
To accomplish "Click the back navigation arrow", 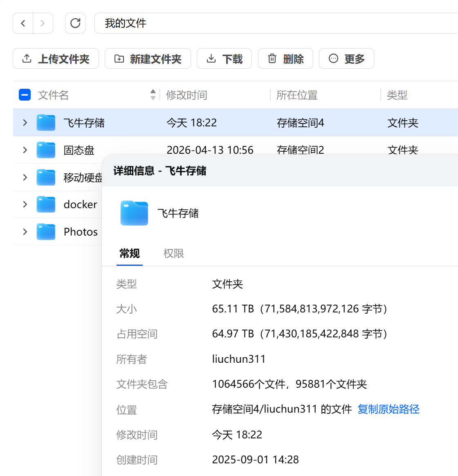I will point(23,23).
